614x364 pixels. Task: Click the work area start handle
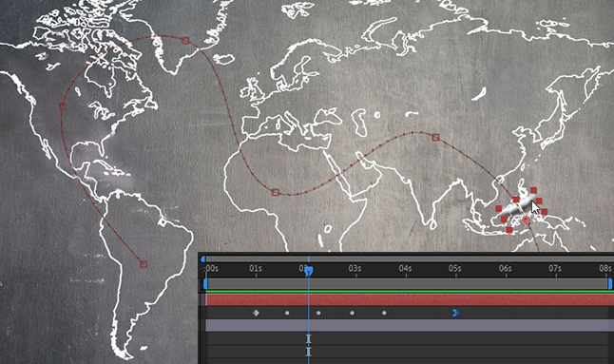pos(205,284)
